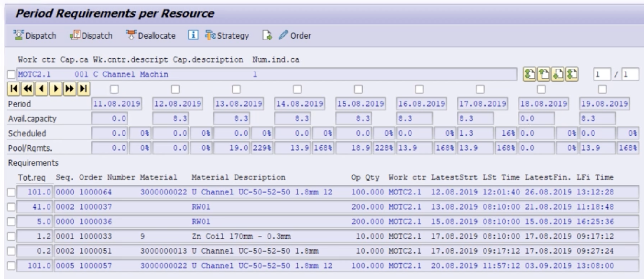Click order number 1000033
644x279 pixels.
click(x=95, y=236)
